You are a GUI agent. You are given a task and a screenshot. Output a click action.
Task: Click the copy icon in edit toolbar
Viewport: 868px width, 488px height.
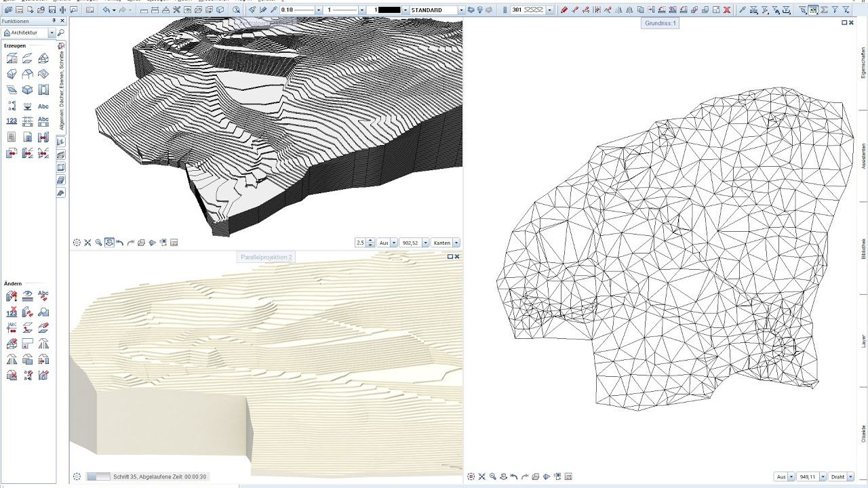point(640,10)
